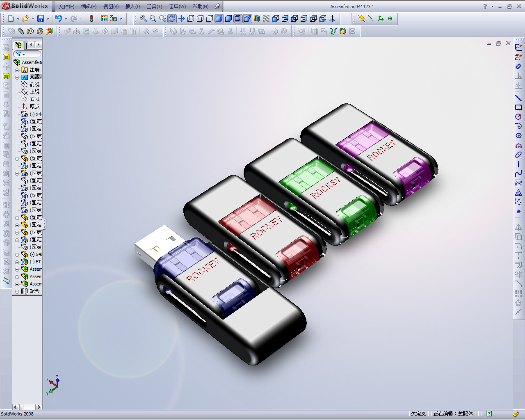Click the Normal To view icon

coord(333,18)
